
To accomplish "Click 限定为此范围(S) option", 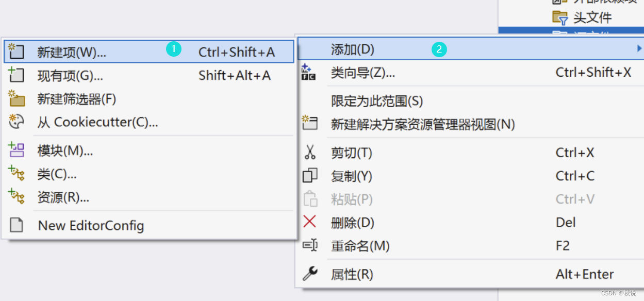I will click(376, 101).
